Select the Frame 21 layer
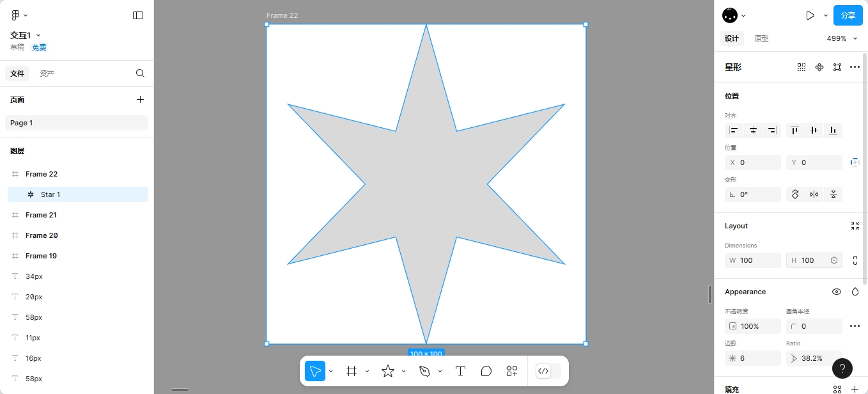 pos(41,215)
